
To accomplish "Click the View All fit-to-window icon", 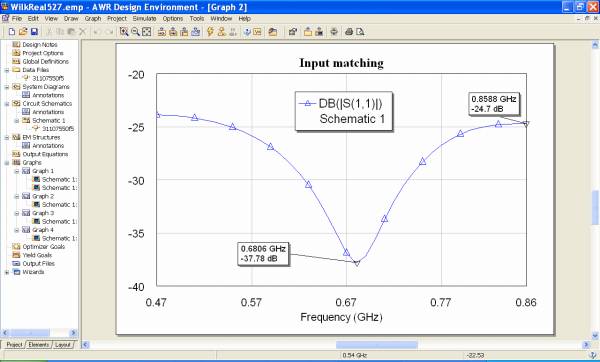I will (x=147, y=32).
